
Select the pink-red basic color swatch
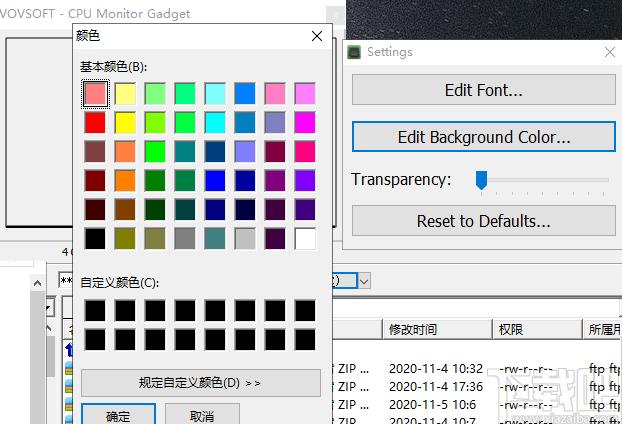[x=95, y=94]
